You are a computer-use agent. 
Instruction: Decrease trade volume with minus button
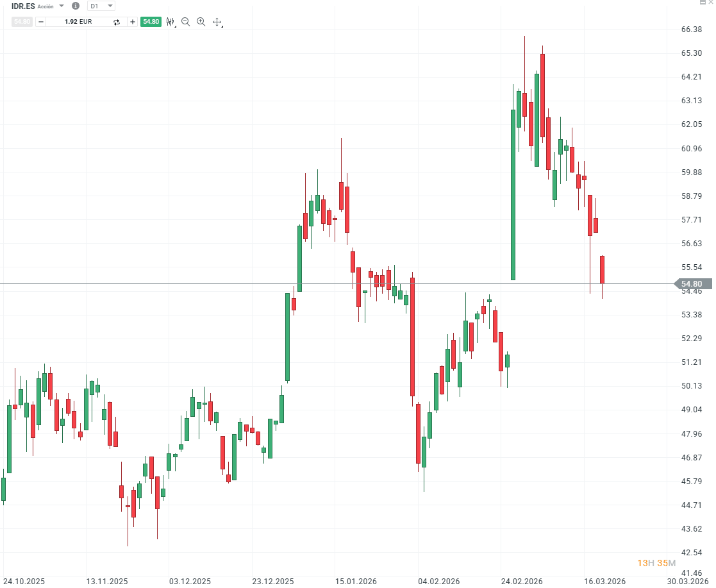tap(41, 22)
